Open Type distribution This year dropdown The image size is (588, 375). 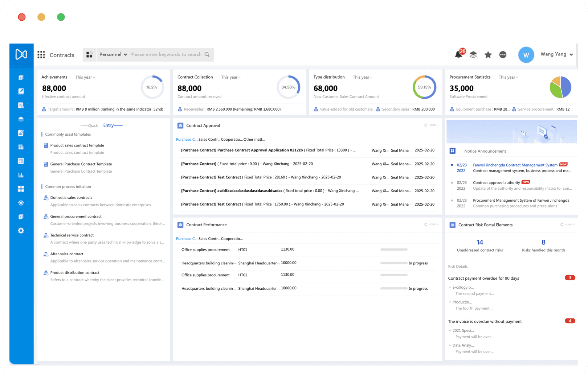[363, 77]
